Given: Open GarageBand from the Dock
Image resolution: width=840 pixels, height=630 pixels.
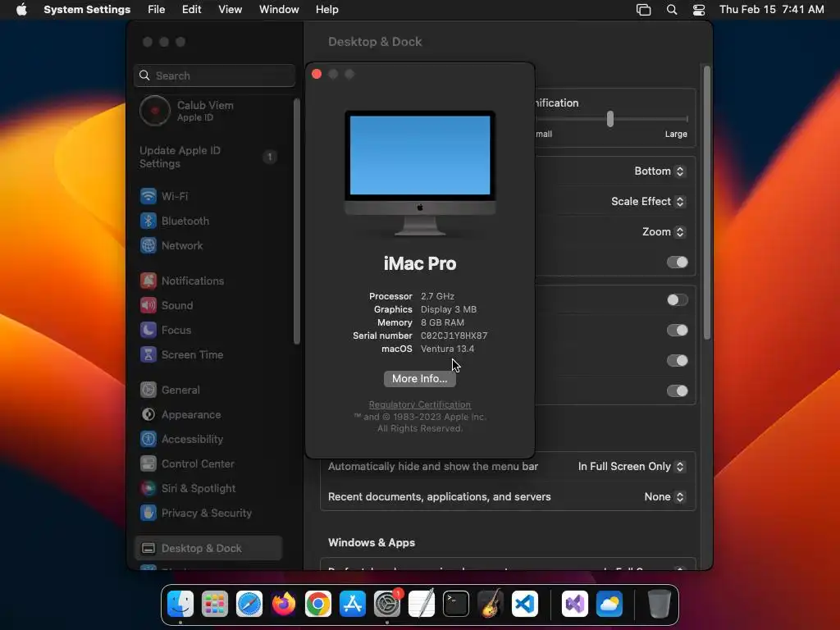Looking at the screenshot, I should coord(491,604).
